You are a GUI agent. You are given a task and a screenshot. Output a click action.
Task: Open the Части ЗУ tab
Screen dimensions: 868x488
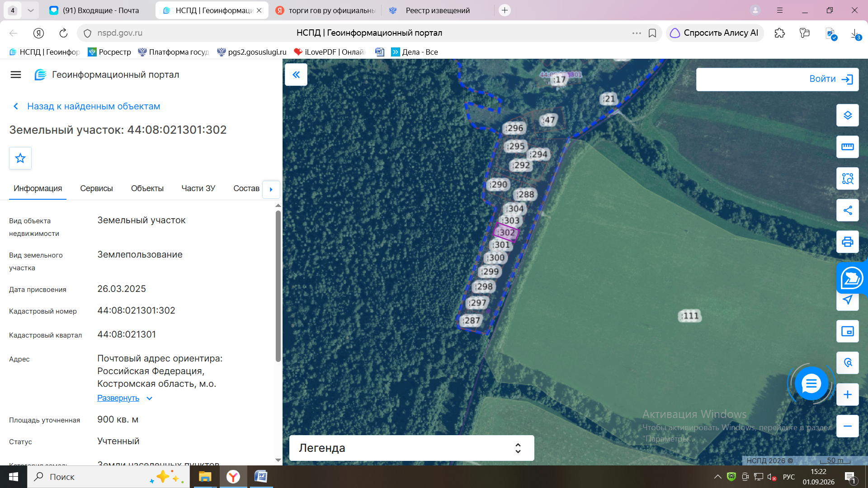198,188
